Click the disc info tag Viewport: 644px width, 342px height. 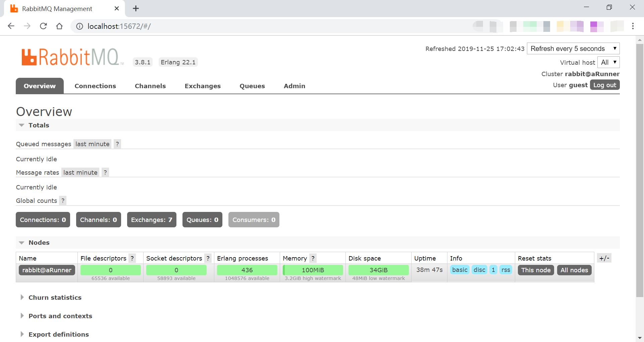point(480,270)
